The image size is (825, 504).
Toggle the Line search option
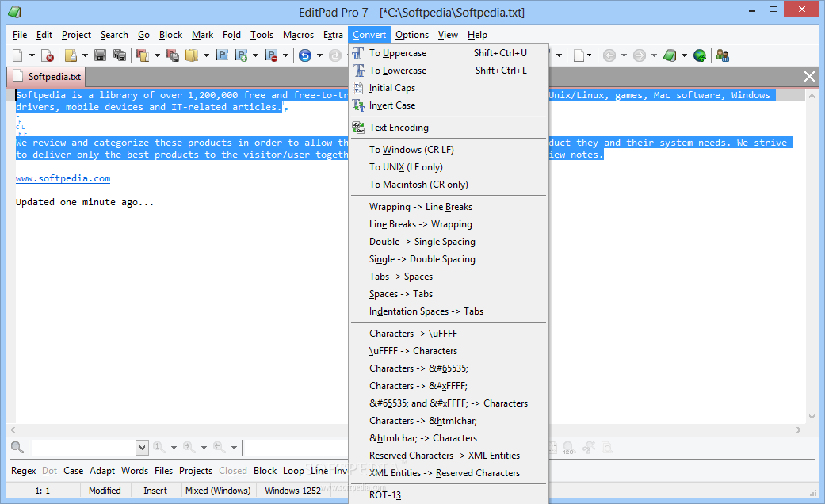tap(319, 471)
